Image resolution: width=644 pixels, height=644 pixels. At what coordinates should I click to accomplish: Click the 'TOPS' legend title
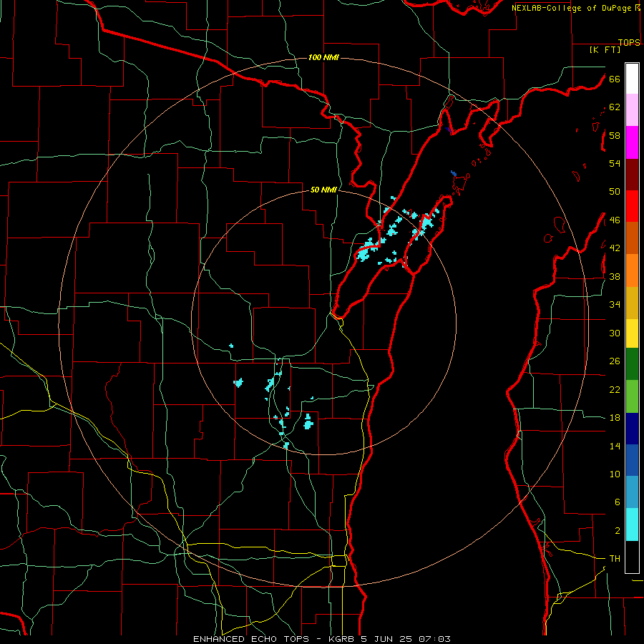(629, 42)
